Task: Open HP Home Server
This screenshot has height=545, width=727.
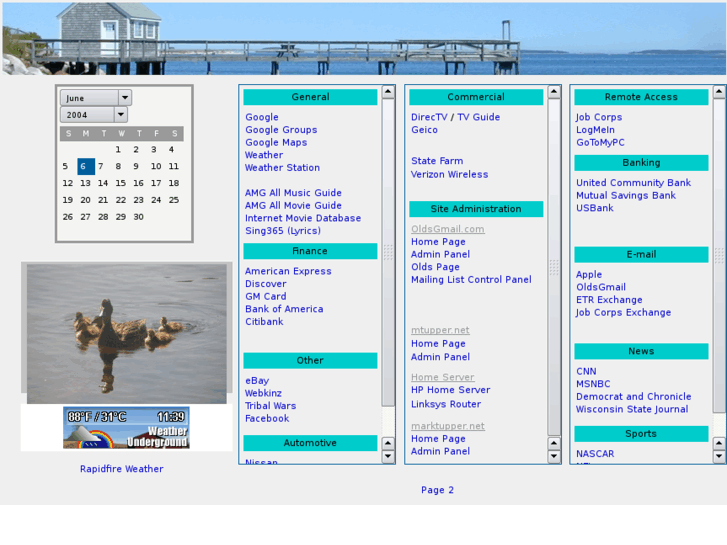Action: click(450, 390)
